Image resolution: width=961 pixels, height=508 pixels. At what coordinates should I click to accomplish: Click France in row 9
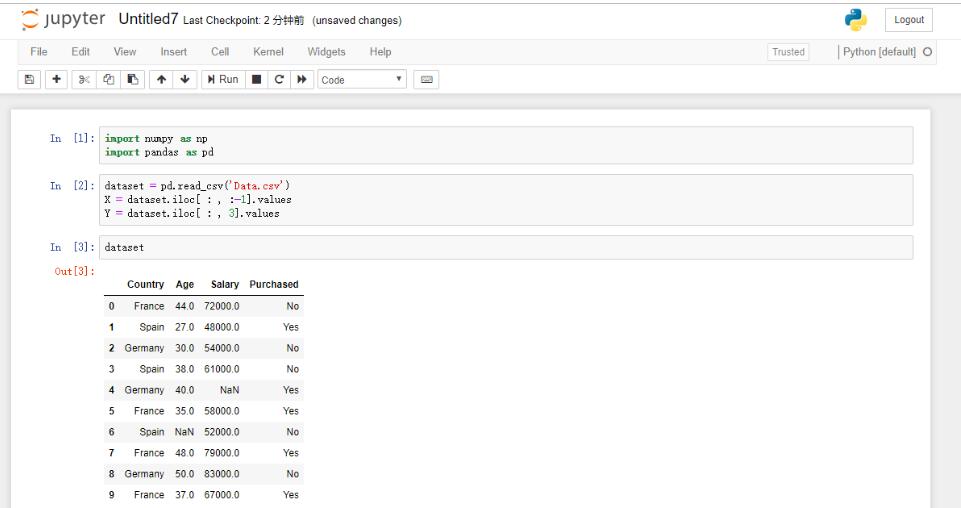(x=149, y=495)
